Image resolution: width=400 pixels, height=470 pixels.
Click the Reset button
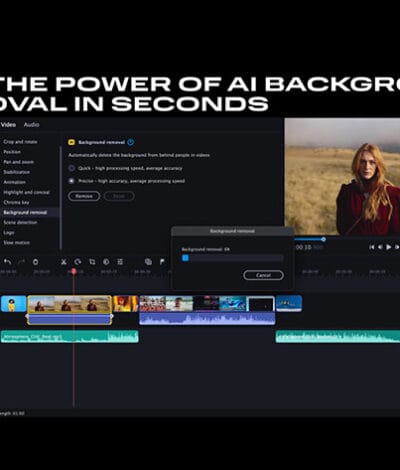click(x=119, y=196)
